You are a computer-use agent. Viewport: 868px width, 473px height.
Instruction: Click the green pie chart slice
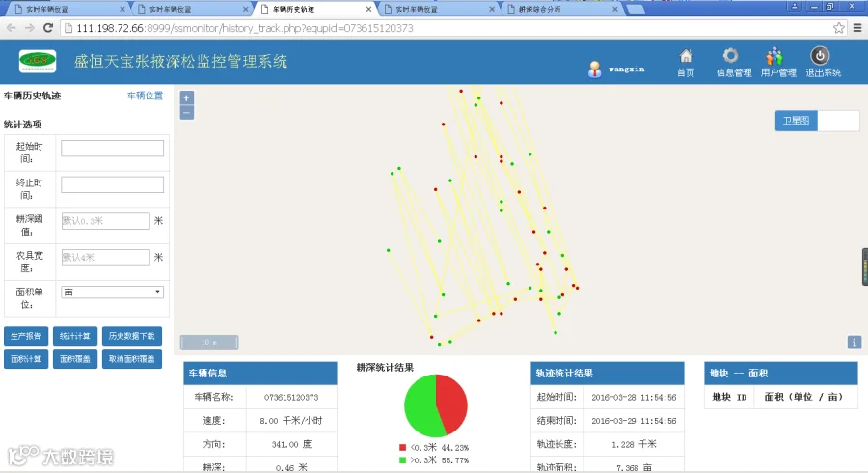(x=420, y=407)
